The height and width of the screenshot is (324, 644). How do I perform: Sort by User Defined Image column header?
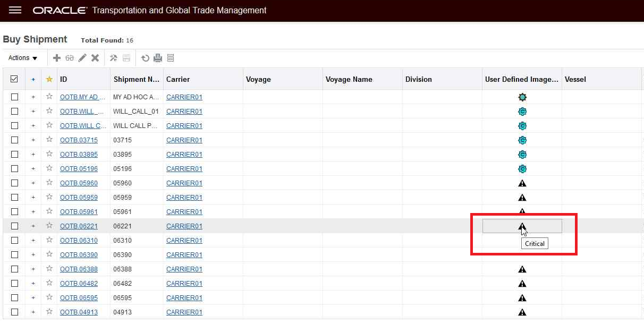click(x=522, y=79)
